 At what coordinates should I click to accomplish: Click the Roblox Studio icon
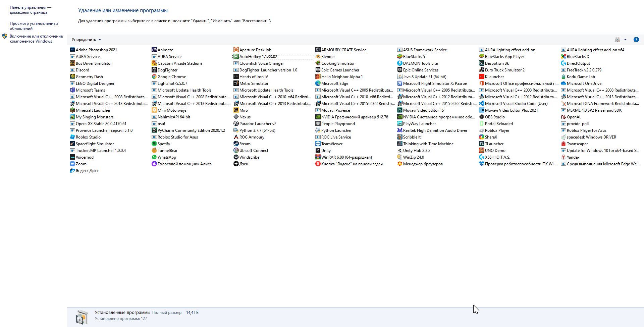click(x=72, y=137)
